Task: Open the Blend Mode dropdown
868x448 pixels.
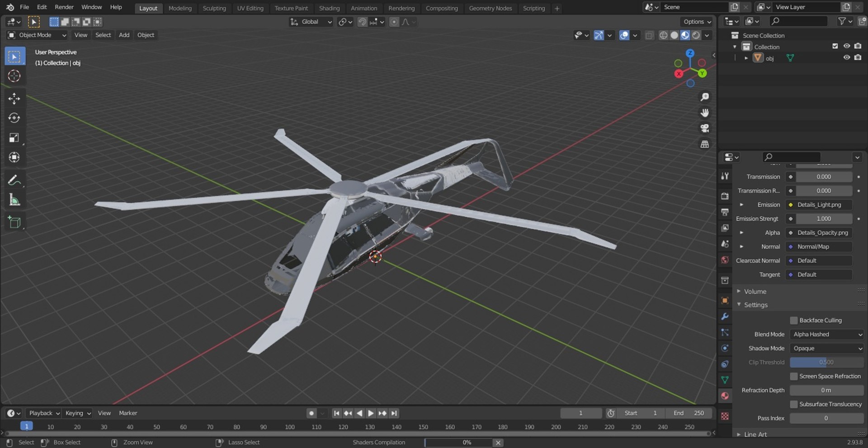Action: click(827, 335)
